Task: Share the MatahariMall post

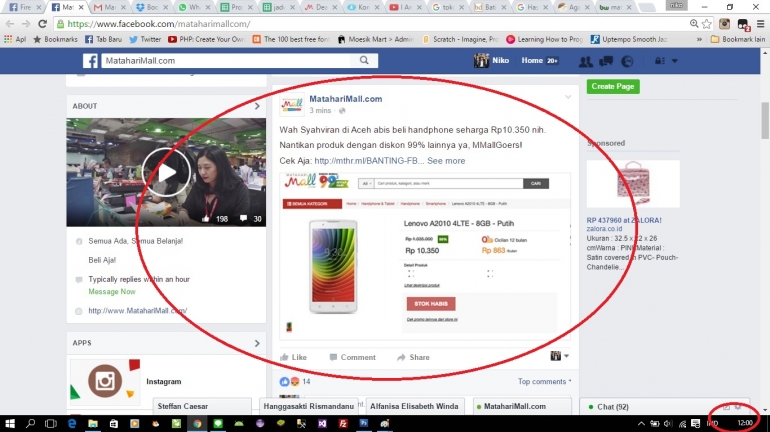Action: [x=413, y=357]
